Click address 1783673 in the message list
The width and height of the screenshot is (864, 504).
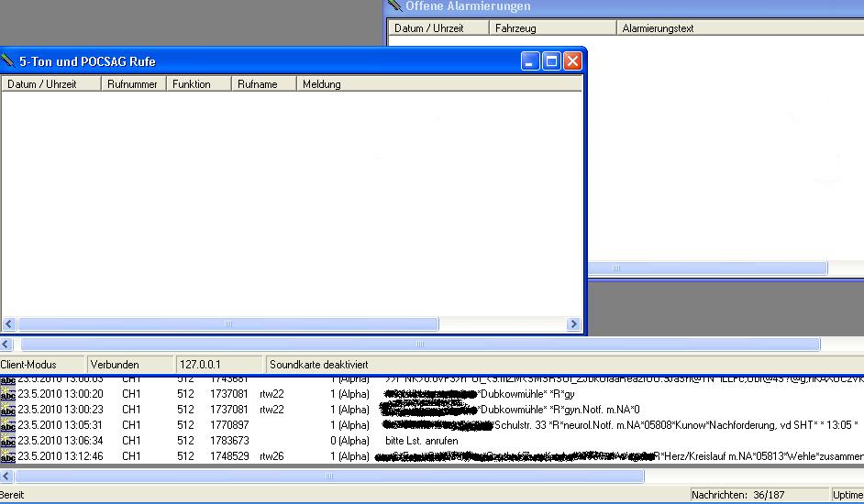point(229,441)
